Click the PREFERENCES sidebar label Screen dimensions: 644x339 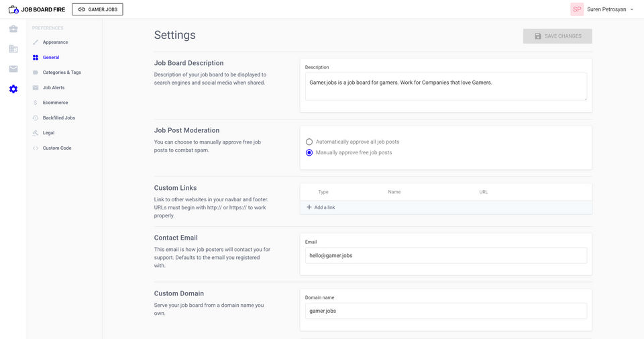(x=48, y=28)
